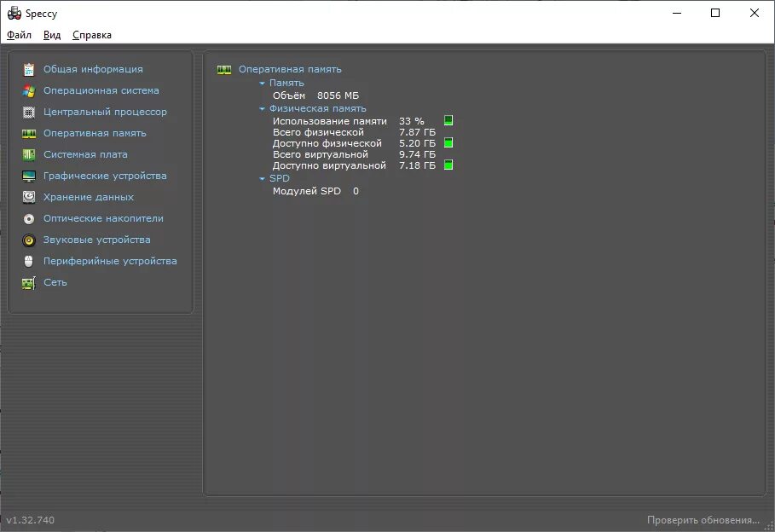Click the Хранение данных hard drive icon
Image resolution: width=775 pixels, height=532 pixels.
(29, 197)
